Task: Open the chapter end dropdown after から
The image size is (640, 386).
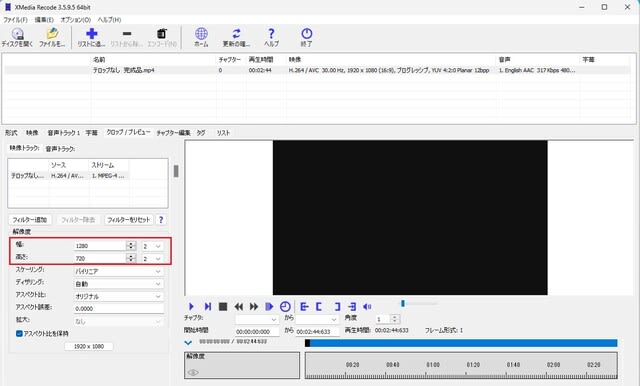Action: click(317, 319)
